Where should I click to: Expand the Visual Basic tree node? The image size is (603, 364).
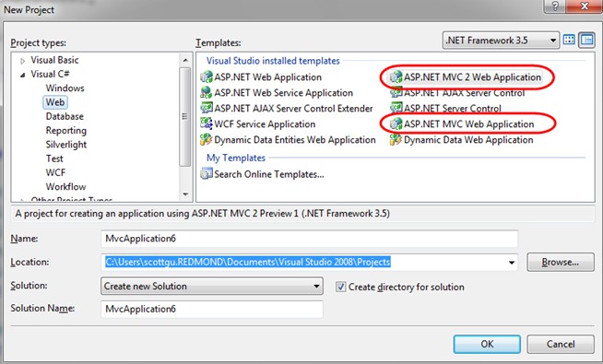[23, 61]
